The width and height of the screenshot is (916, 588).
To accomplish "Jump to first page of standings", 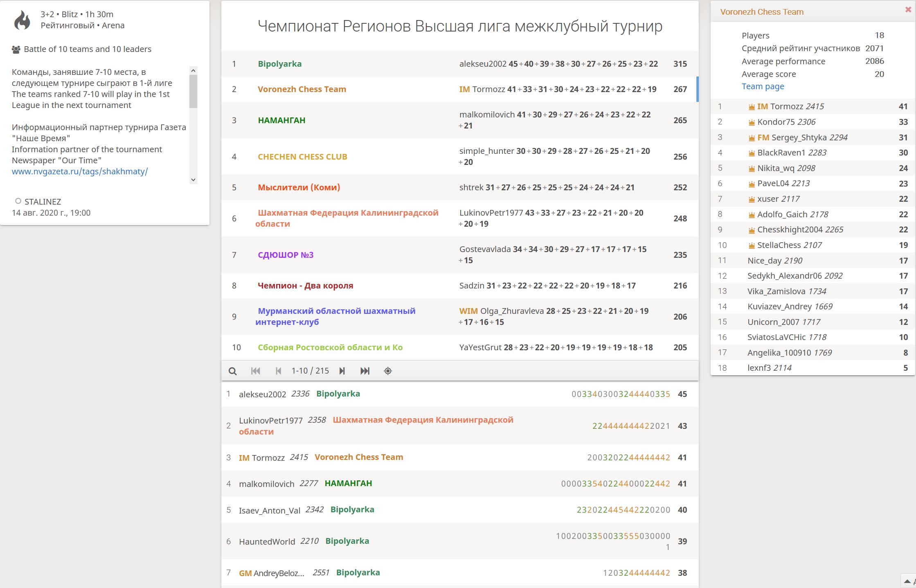I will coord(256,371).
